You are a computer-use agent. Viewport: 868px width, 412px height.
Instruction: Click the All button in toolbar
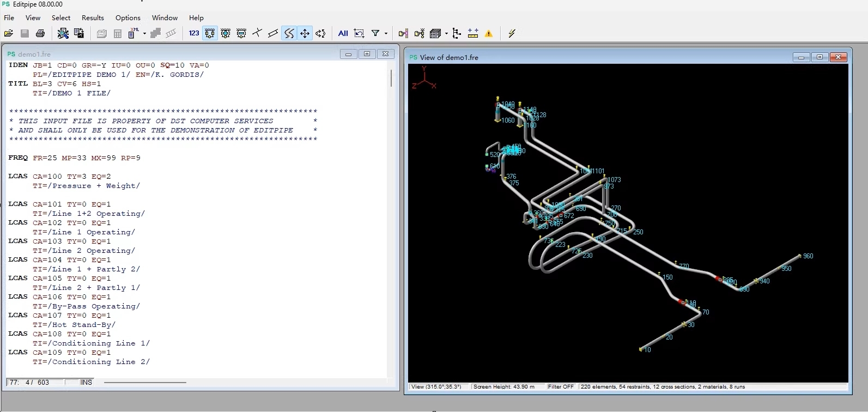coord(343,33)
